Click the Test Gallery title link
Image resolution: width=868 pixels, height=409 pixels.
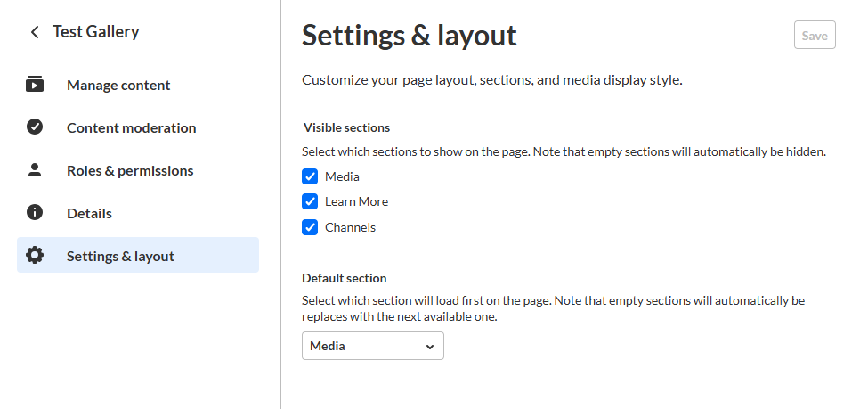tap(96, 32)
